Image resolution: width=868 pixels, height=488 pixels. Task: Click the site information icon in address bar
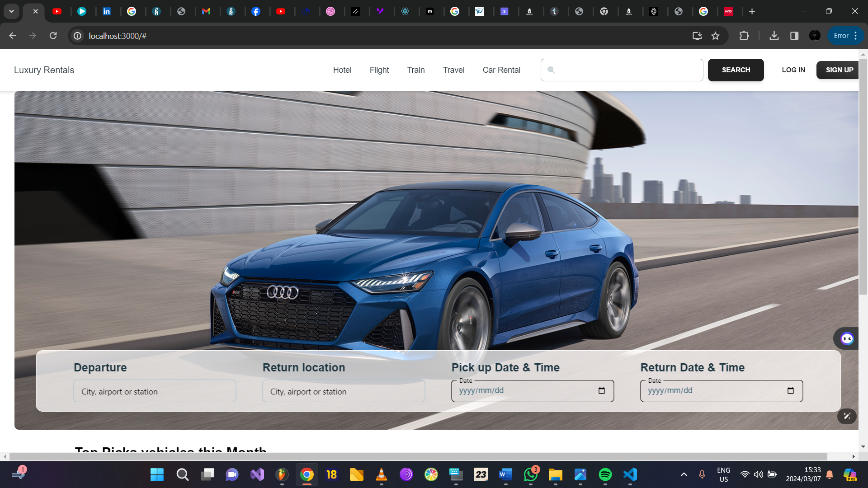coord(78,36)
